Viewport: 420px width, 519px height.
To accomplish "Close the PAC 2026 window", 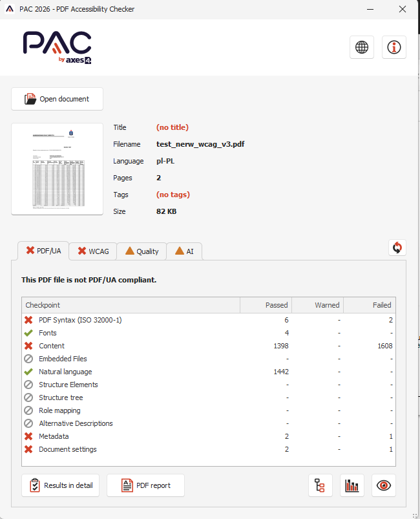I will pos(403,9).
